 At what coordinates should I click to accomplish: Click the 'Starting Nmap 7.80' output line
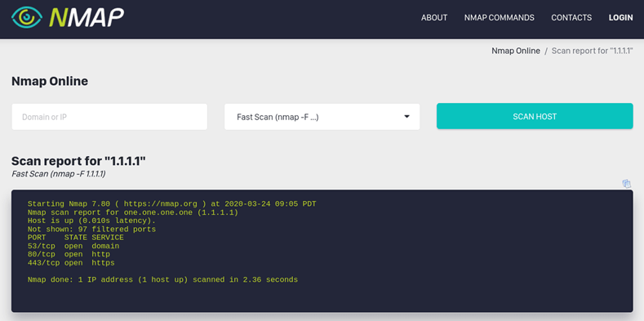click(171, 204)
